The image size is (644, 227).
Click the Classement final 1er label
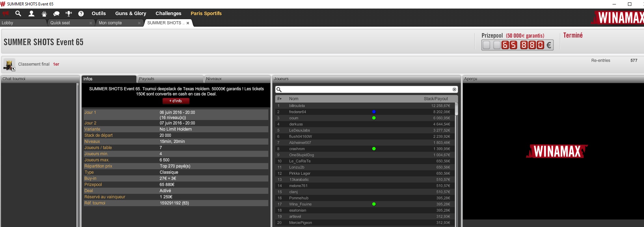(x=39, y=64)
